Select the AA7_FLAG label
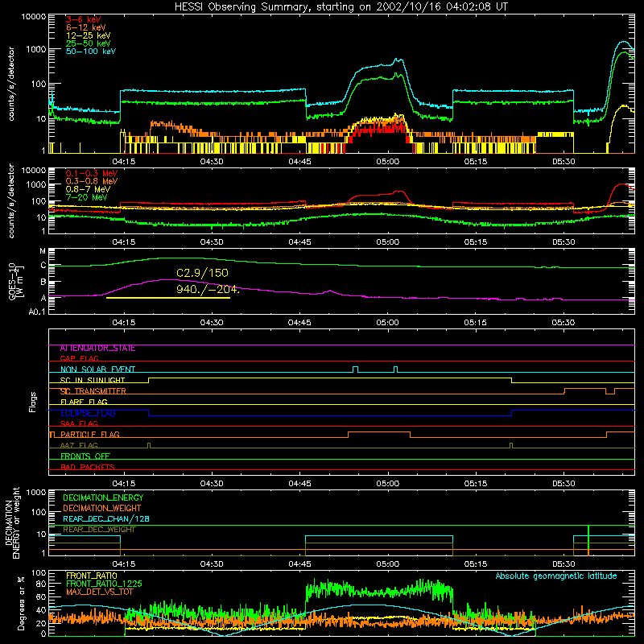The image size is (644, 644). click(79, 445)
